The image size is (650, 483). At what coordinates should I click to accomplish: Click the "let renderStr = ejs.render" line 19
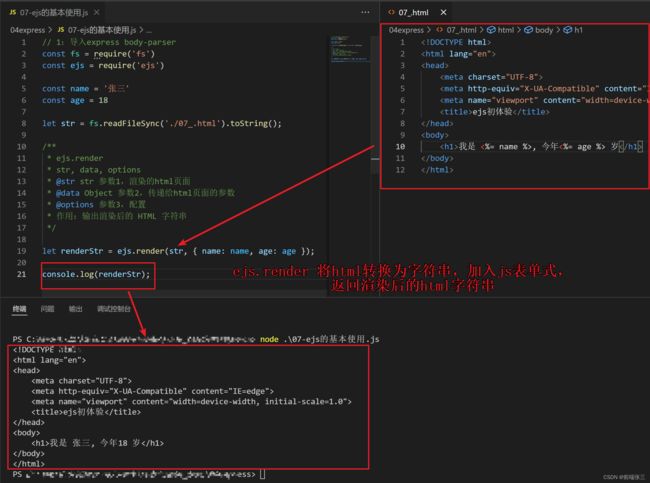178,251
